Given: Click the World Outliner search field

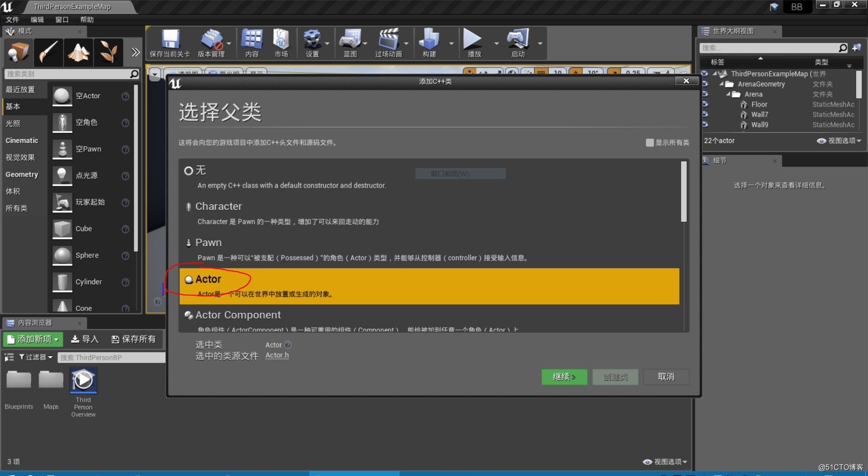Looking at the screenshot, I should tap(769, 48).
